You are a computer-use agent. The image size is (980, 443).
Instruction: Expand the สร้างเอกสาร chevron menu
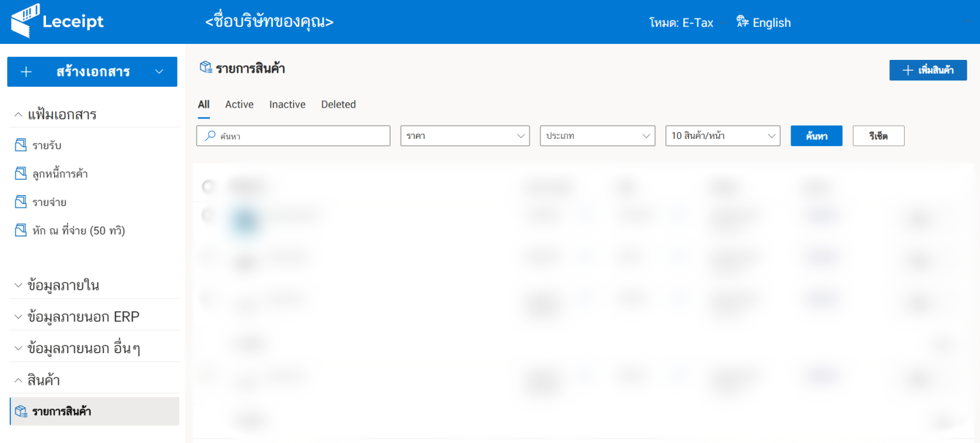click(160, 72)
